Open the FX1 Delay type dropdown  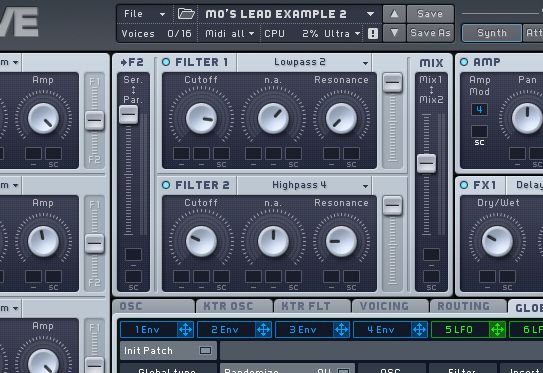point(525,185)
